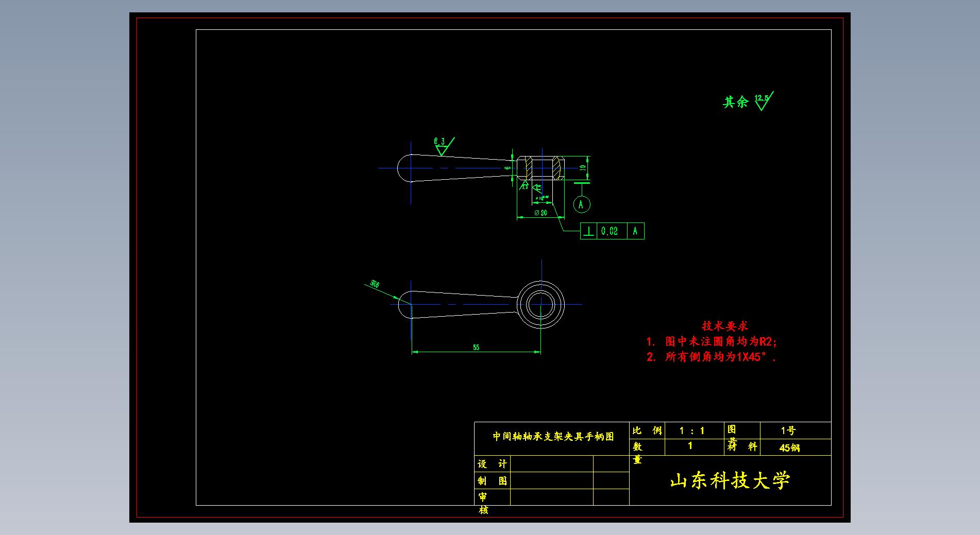Click the ring hub circle in lower view
The height and width of the screenshot is (535, 980).
pyautogui.click(x=541, y=304)
